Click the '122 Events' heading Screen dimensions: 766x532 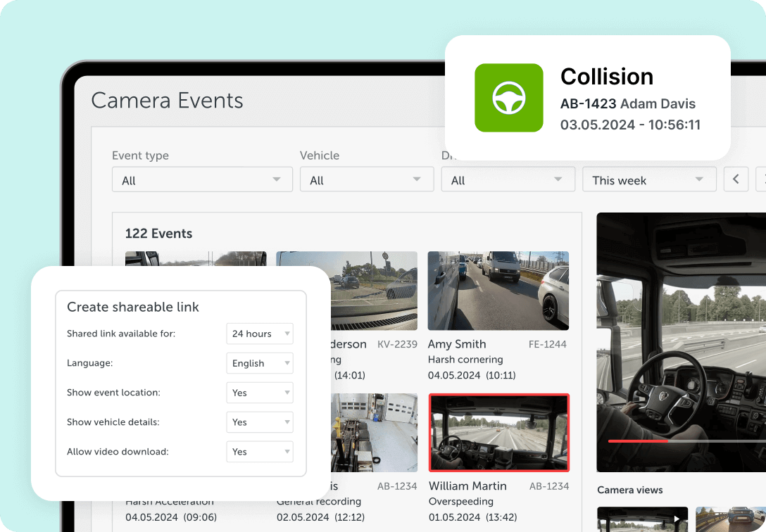click(x=159, y=234)
